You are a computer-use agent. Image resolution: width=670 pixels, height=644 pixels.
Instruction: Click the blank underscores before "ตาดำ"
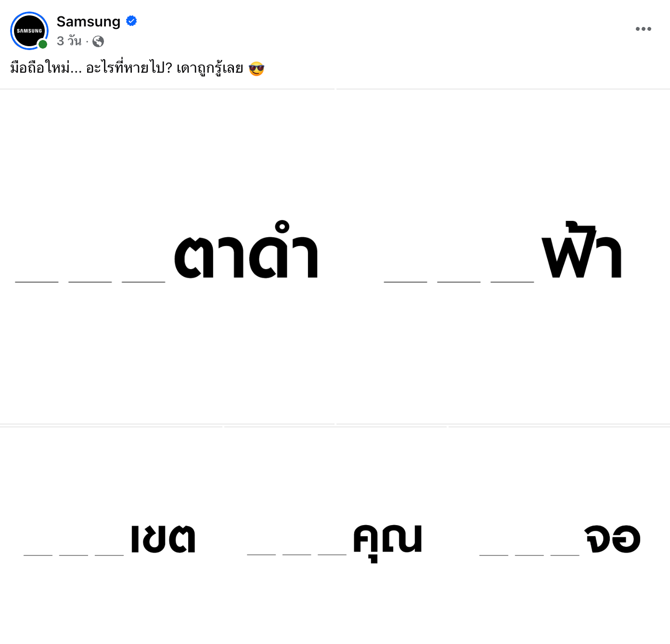click(x=90, y=282)
